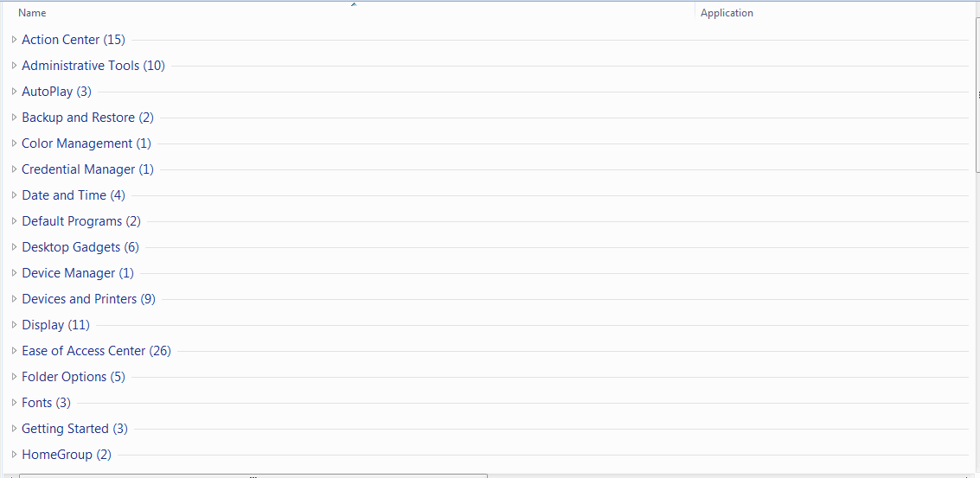The height and width of the screenshot is (478, 980).
Task: Select the Device Manager (1) group header
Action: coord(78,273)
